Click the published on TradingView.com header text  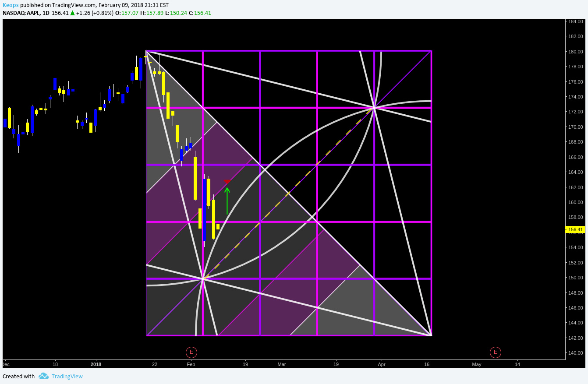click(x=59, y=5)
